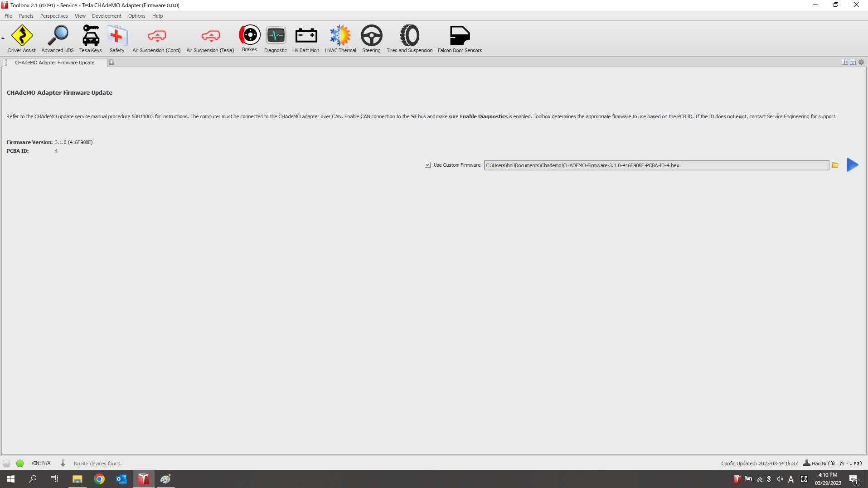Open Air Suspension (Tesla) panel

pyautogui.click(x=210, y=39)
